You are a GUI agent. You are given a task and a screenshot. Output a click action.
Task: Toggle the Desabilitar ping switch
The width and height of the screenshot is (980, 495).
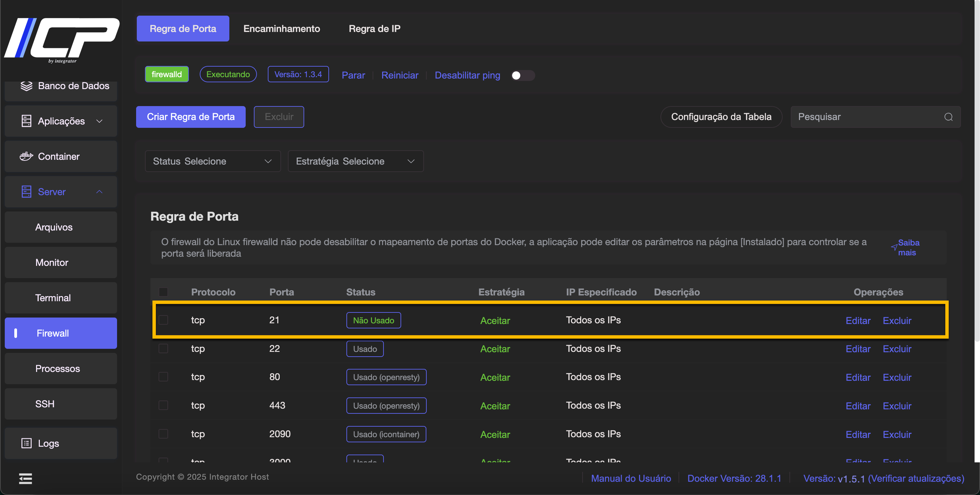pyautogui.click(x=522, y=75)
